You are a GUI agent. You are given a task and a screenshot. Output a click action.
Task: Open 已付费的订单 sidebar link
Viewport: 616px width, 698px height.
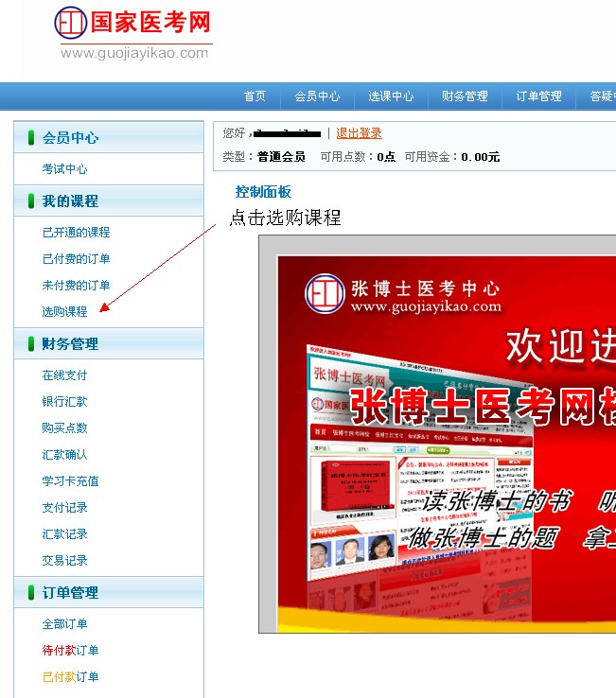pos(76,259)
